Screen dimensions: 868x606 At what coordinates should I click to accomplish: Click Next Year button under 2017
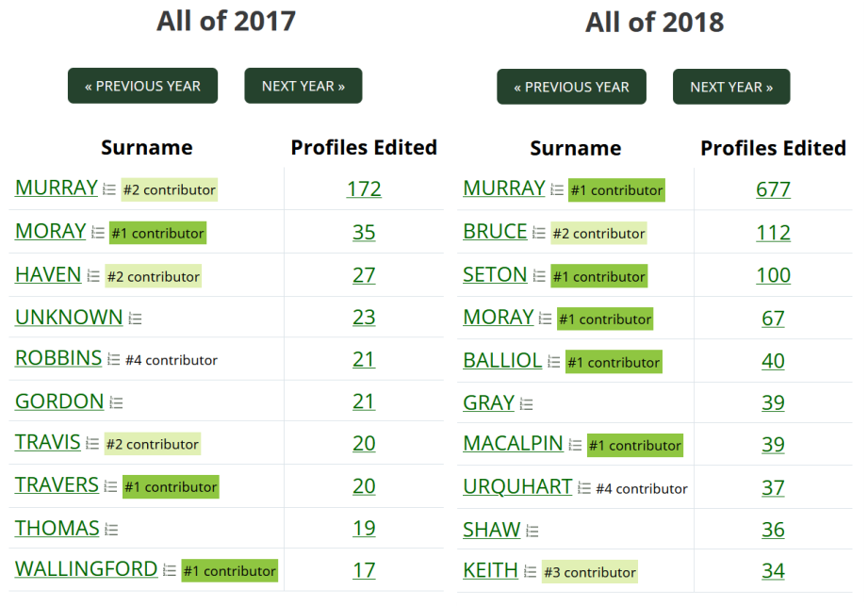pyautogui.click(x=303, y=86)
